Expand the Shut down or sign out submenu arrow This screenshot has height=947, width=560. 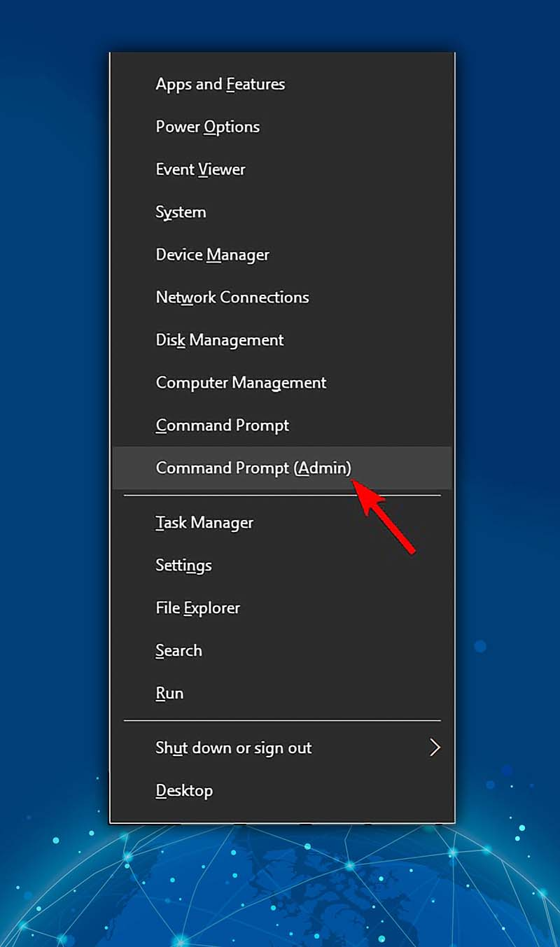pos(435,748)
